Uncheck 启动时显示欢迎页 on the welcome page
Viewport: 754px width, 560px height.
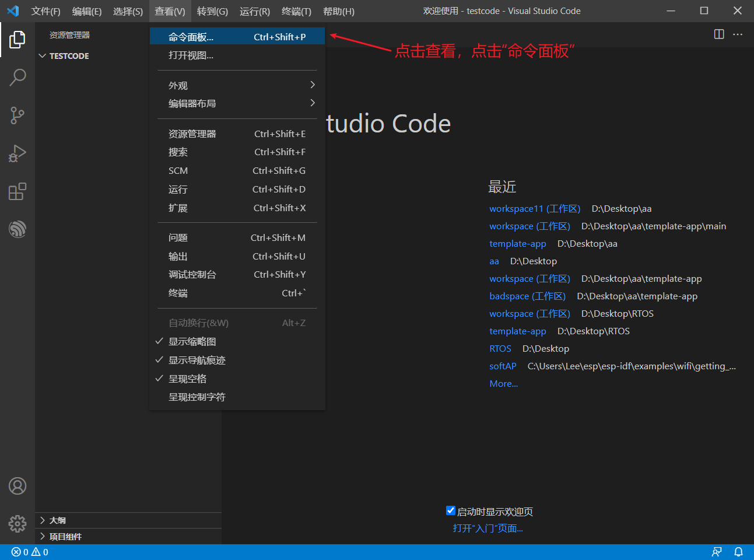pos(451,510)
